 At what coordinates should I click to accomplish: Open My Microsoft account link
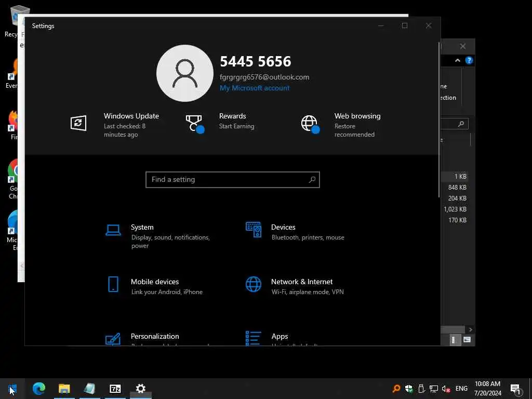coord(255,88)
